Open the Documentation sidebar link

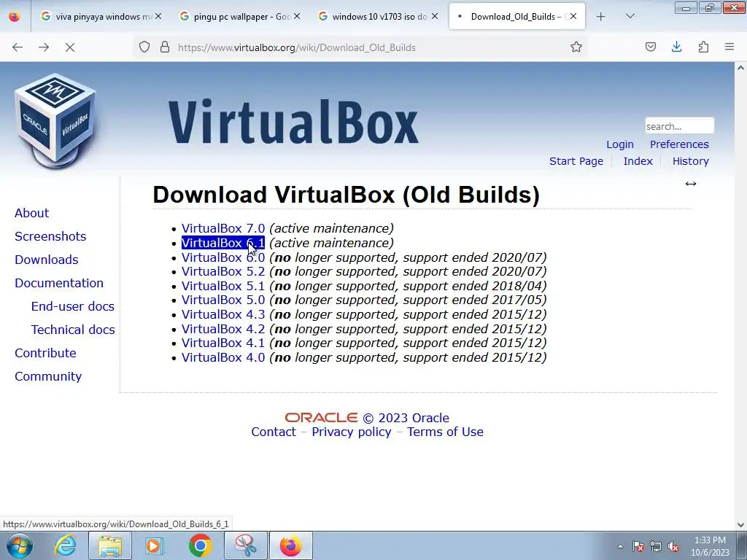[58, 283]
